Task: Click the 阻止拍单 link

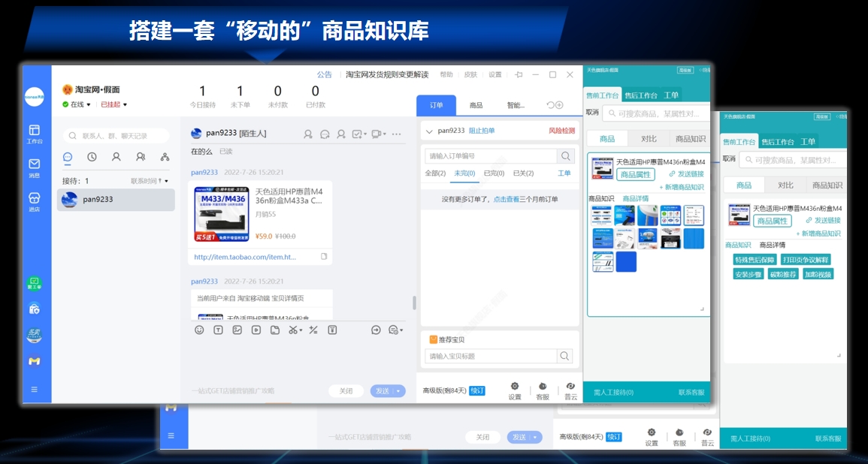Action: pyautogui.click(x=482, y=131)
